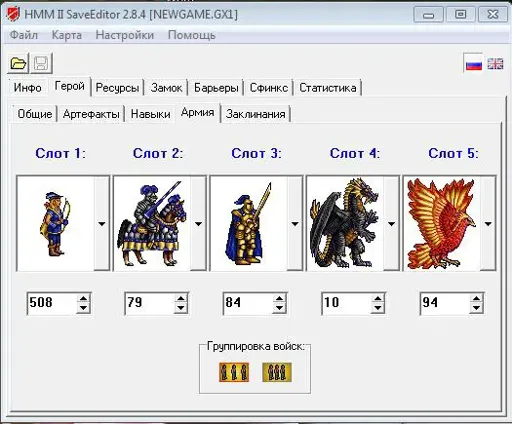
Task: Select the grouped troops formation icon
Action: tap(277, 372)
